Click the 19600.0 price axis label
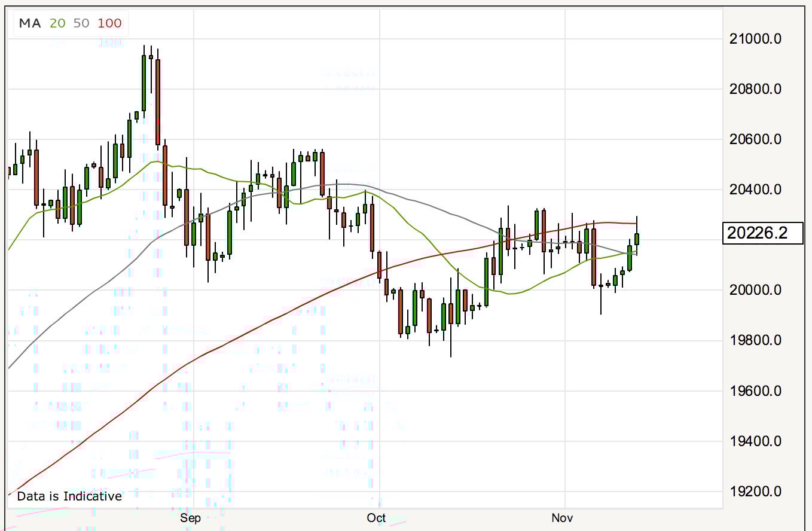Screen dimensions: 812x531 [x=756, y=391]
